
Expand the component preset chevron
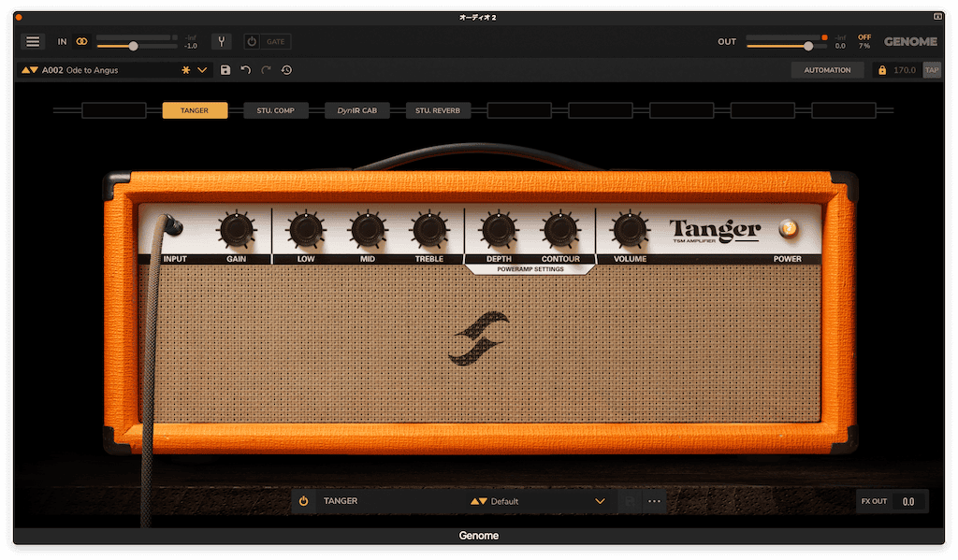tap(600, 501)
